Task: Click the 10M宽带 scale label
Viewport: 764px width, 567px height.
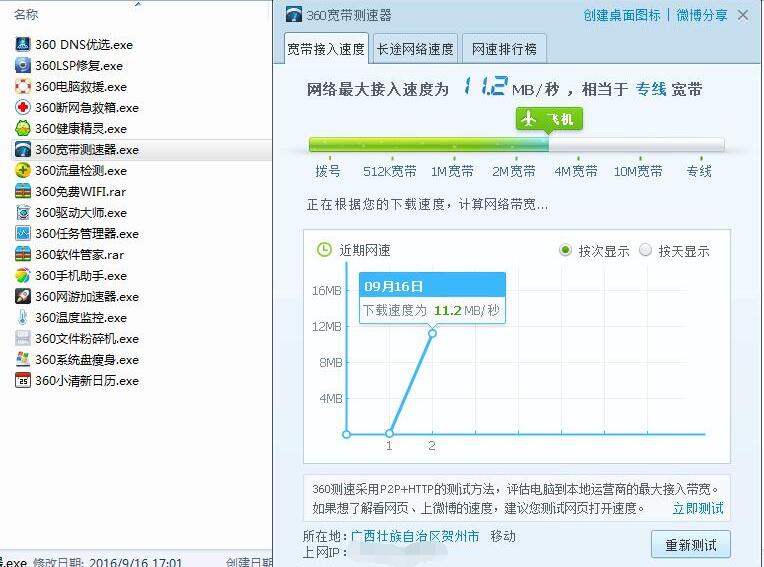Action: pos(638,171)
